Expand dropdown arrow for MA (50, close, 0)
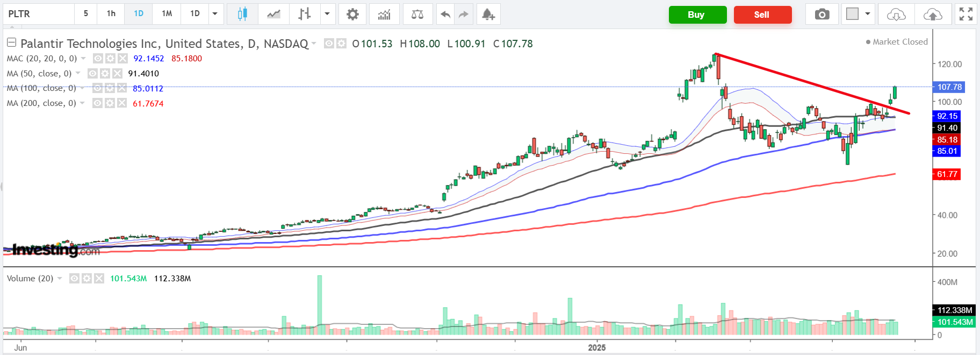The height and width of the screenshot is (355, 980). pos(78,73)
